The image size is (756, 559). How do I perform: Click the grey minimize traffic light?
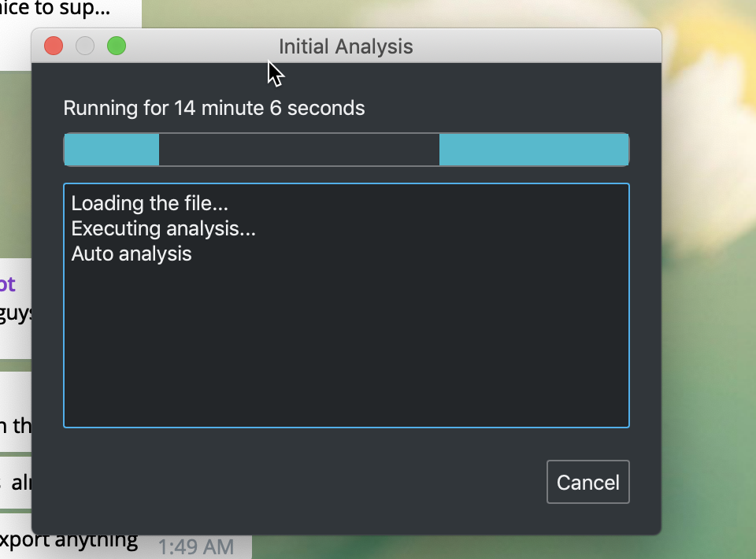point(84,46)
